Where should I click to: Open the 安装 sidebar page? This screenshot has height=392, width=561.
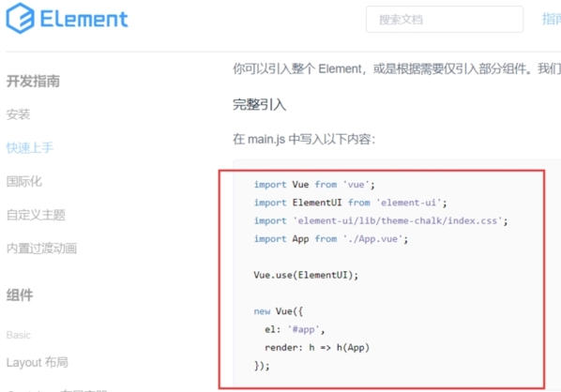tap(18, 114)
